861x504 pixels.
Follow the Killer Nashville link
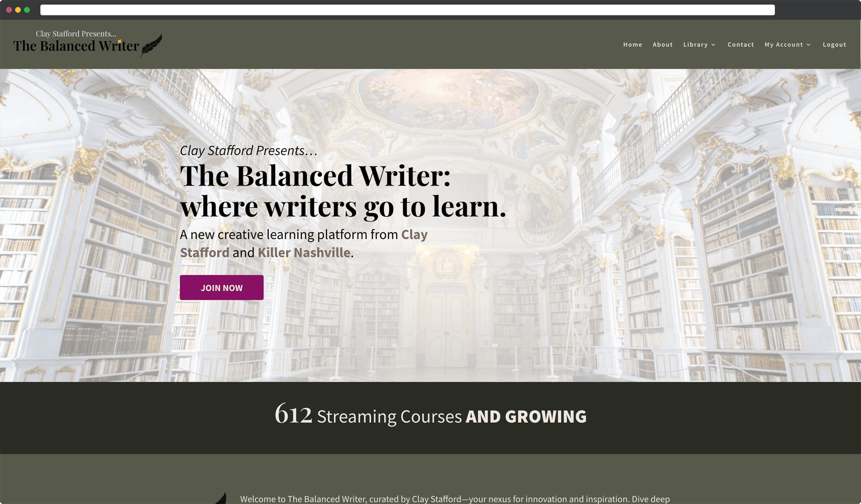click(x=304, y=253)
